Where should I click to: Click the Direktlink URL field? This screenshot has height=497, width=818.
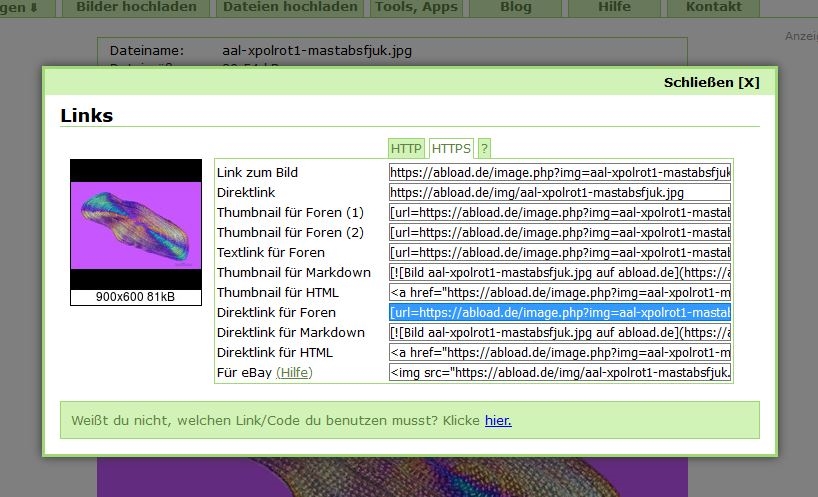coord(560,192)
